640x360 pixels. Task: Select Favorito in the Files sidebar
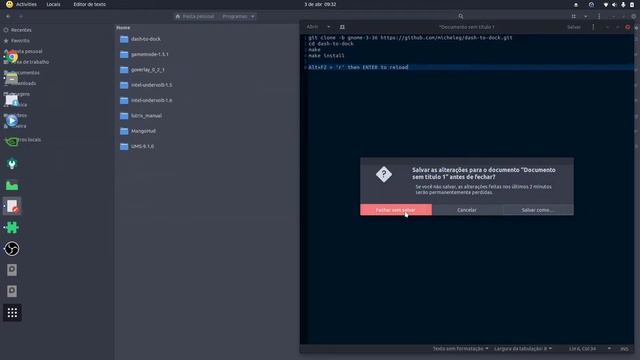[x=20, y=40]
